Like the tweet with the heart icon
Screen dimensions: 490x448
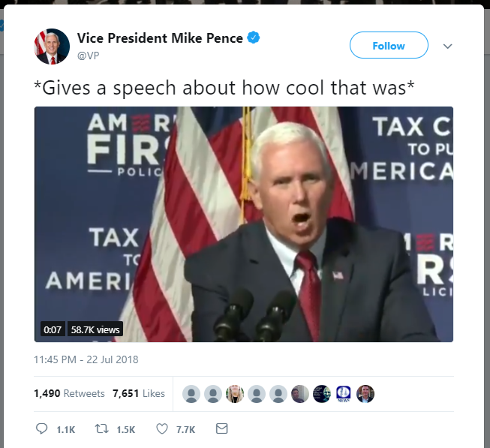161,429
